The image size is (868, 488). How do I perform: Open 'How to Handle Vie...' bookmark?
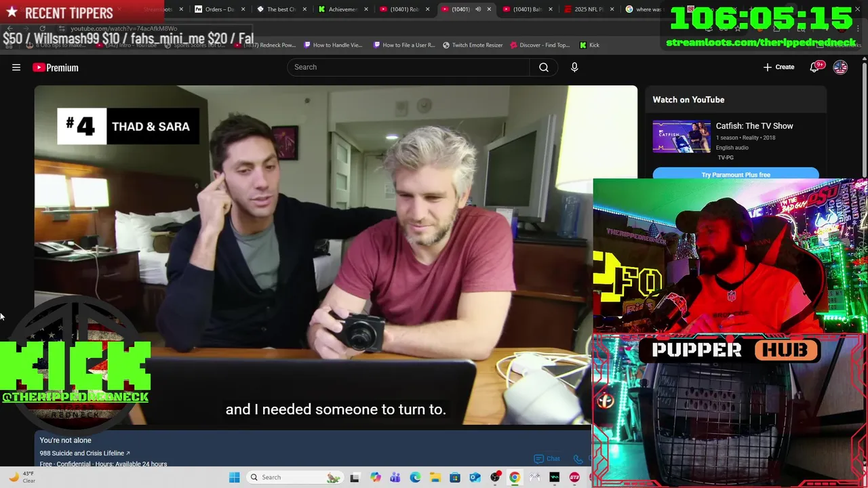[x=334, y=45]
